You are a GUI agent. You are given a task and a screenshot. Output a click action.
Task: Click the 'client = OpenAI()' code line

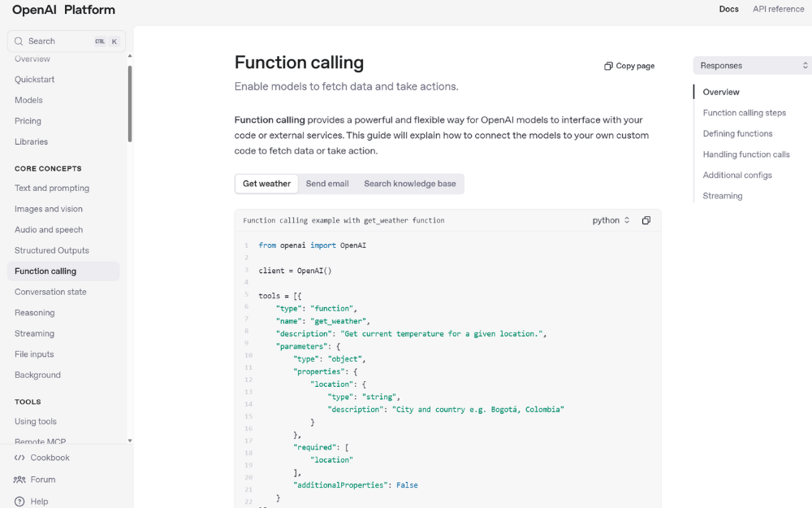pos(295,271)
